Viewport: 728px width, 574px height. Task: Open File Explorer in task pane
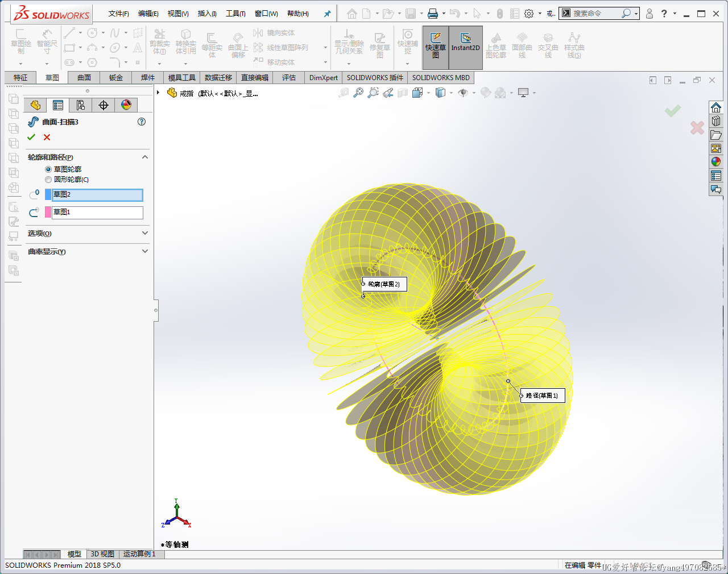[x=716, y=135]
